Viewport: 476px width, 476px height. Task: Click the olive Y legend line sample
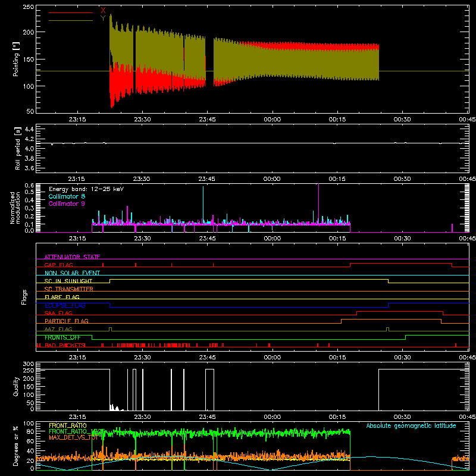click(x=71, y=21)
